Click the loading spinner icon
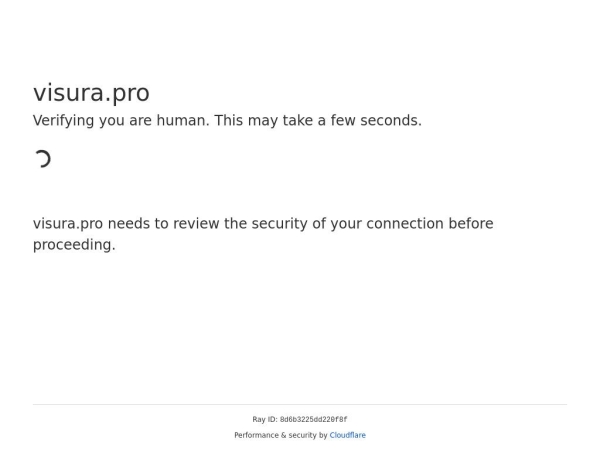This screenshot has width=600, height=450. 42,159
